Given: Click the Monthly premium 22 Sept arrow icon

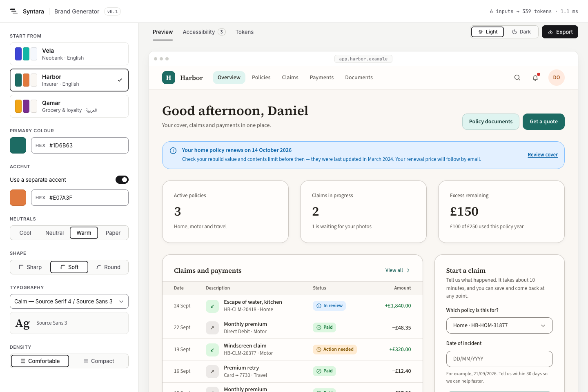Looking at the screenshot, I should [212, 327].
